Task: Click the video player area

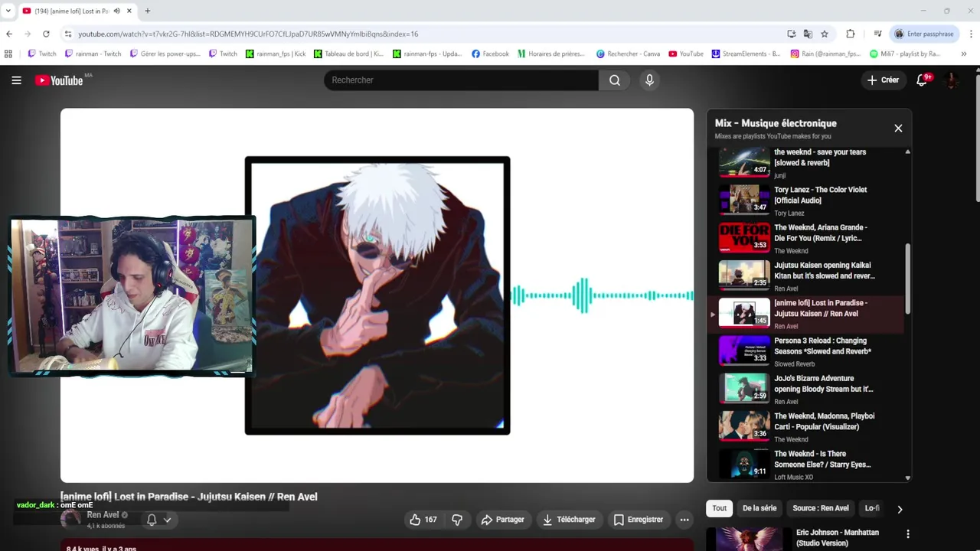Action: click(x=377, y=295)
